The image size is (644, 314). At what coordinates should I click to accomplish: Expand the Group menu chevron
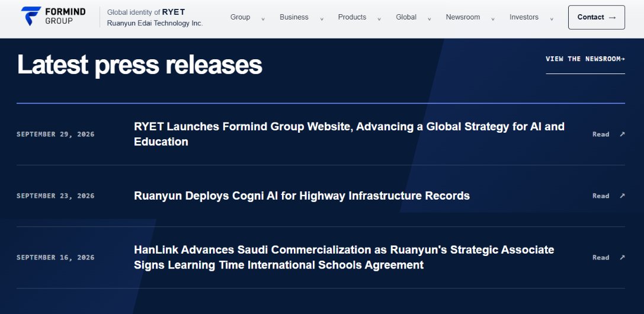[x=263, y=19]
